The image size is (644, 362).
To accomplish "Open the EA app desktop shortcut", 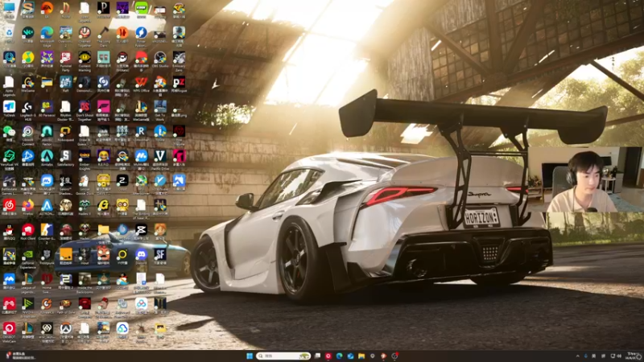I will point(47,8).
